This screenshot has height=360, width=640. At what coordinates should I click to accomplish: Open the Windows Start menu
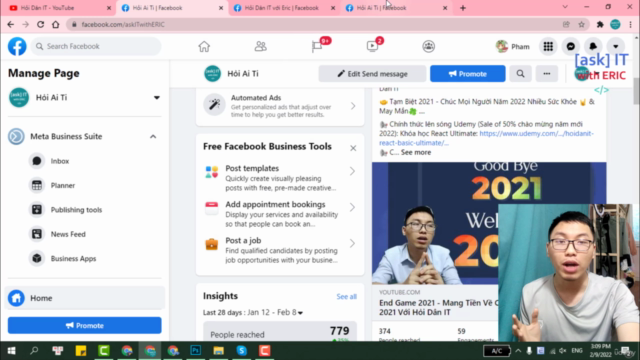[x=11, y=351]
